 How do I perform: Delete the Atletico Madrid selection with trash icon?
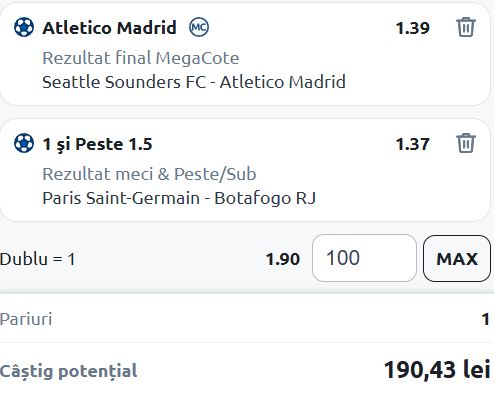point(466,27)
